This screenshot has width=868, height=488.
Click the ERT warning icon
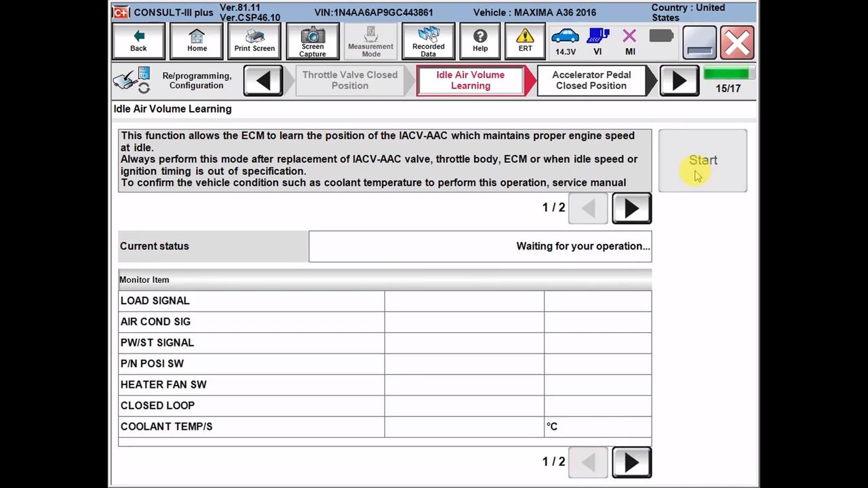(x=525, y=42)
